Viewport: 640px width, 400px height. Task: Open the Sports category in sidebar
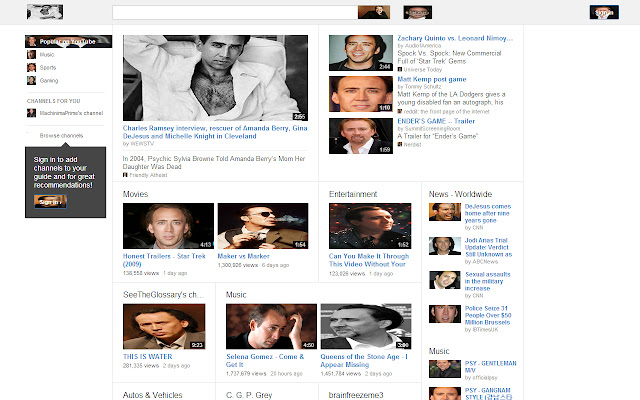pos(48,68)
